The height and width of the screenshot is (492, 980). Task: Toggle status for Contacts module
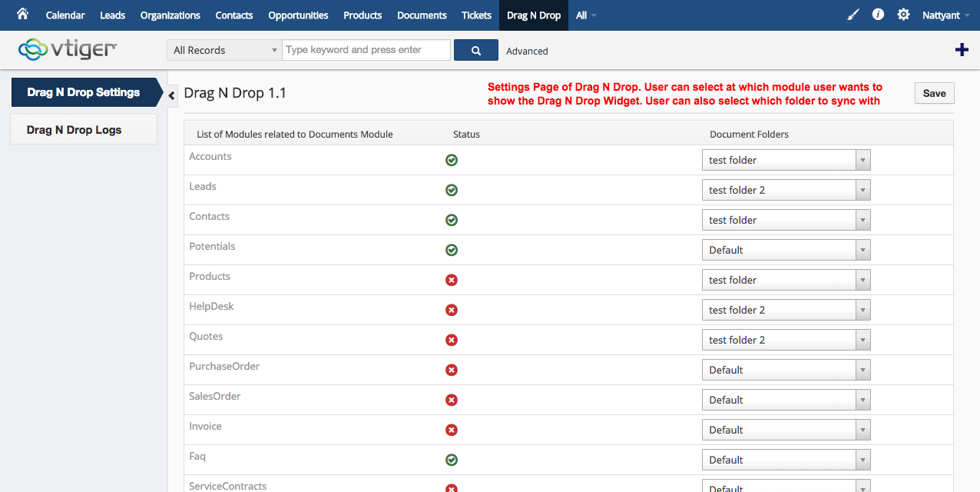coord(452,220)
